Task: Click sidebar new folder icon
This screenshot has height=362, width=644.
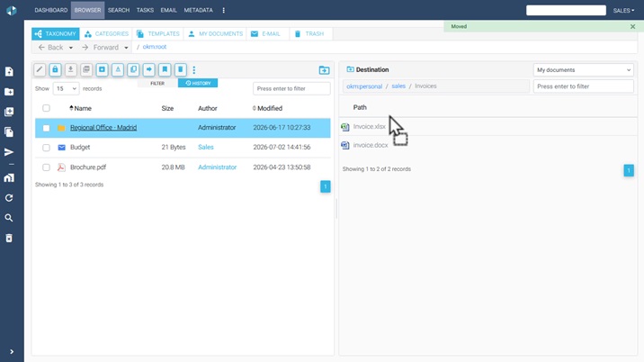Action: [x=9, y=92]
